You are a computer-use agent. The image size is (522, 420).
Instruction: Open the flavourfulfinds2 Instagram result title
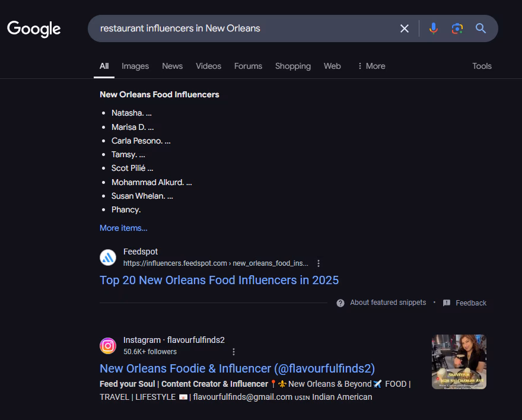237,368
